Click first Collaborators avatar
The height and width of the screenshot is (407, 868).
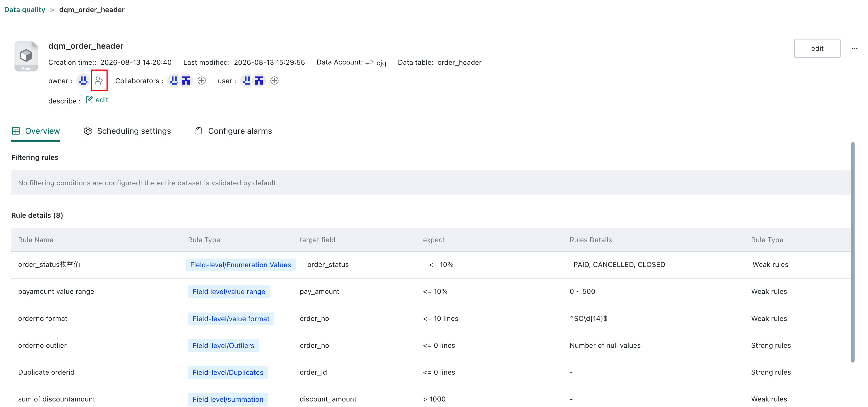pyautogui.click(x=174, y=81)
